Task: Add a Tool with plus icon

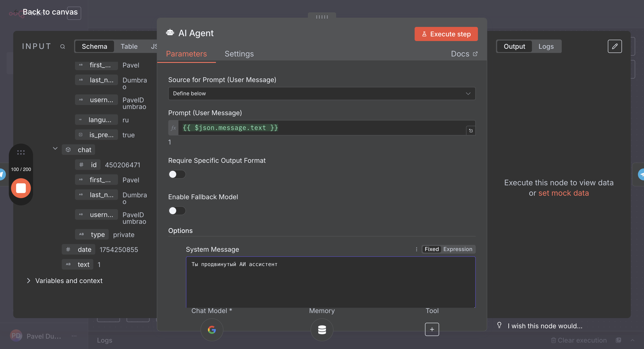Action: [432, 329]
